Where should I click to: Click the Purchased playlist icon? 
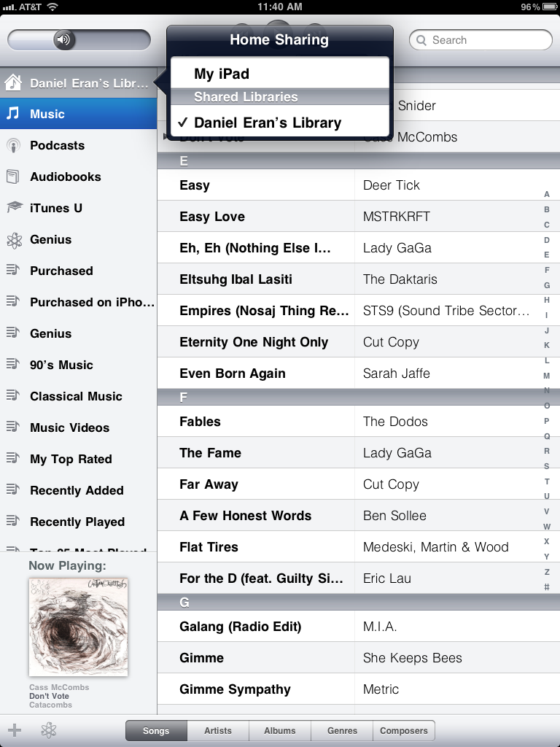tap(13, 270)
